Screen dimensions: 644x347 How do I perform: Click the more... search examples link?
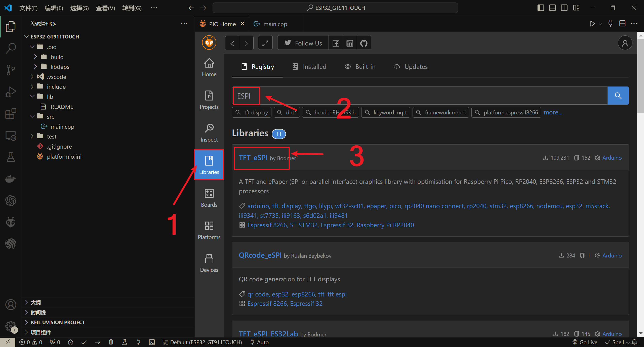553,112
